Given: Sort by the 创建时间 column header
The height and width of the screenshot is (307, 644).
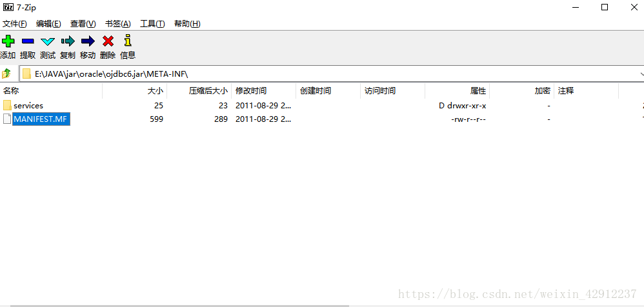Looking at the screenshot, I should (328, 91).
